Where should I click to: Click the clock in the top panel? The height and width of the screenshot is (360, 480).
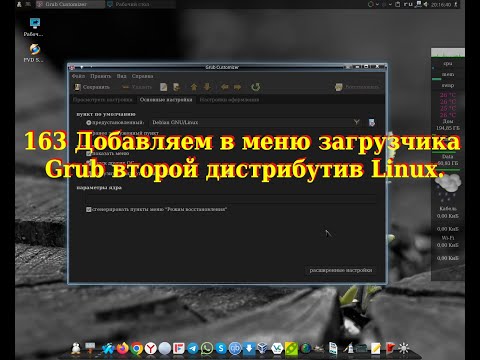(441, 5)
